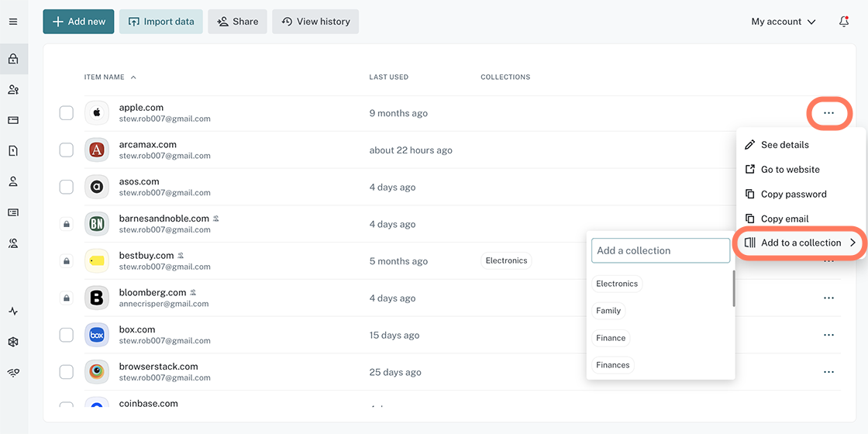Sort by the Last Used column header
The height and width of the screenshot is (434, 868).
388,77
